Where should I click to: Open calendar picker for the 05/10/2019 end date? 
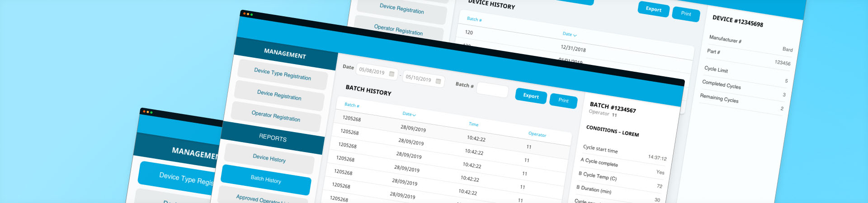pos(438,81)
